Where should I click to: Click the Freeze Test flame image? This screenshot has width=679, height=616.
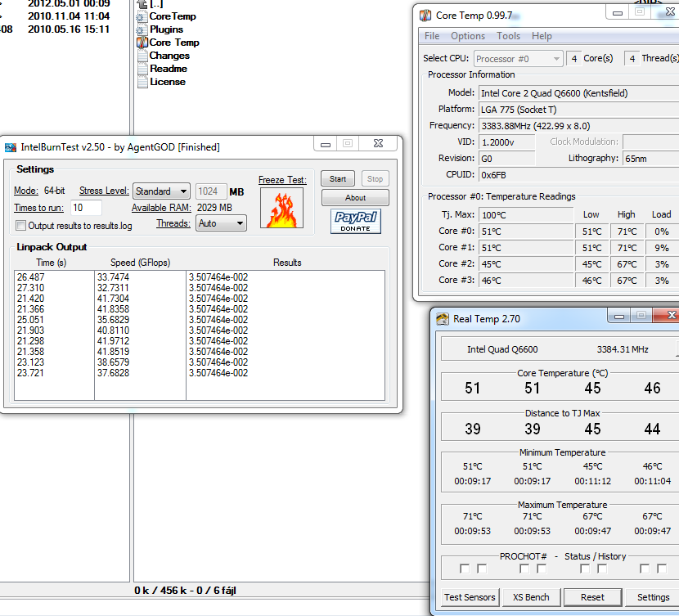[x=282, y=208]
